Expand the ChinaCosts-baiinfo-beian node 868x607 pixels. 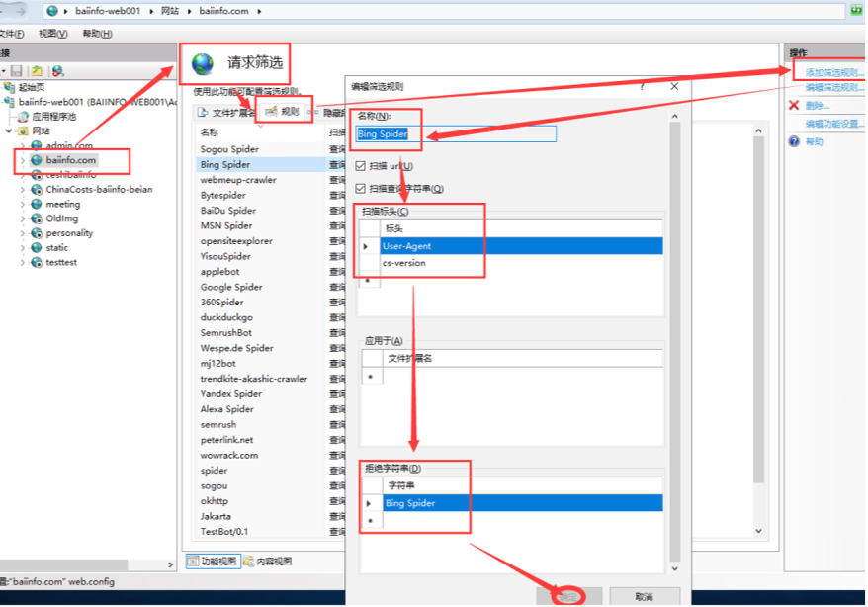(23, 190)
